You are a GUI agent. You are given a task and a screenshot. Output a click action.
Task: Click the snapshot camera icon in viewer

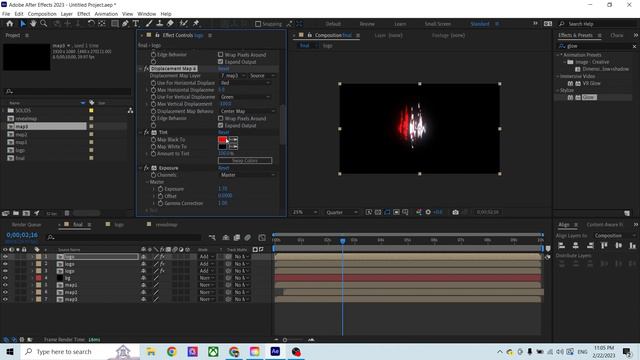point(456,212)
